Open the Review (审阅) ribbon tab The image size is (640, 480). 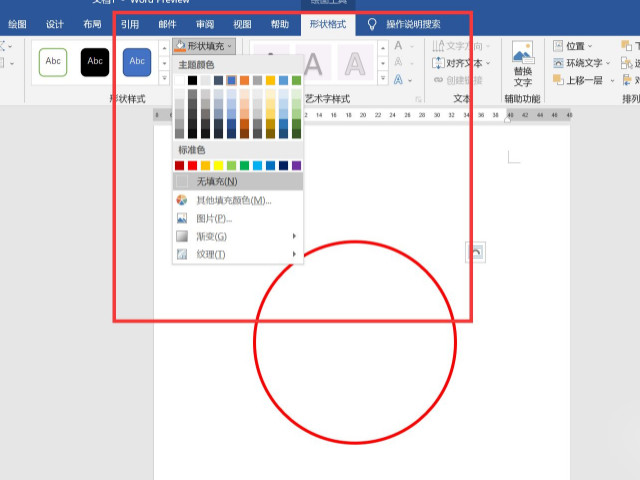(x=205, y=24)
